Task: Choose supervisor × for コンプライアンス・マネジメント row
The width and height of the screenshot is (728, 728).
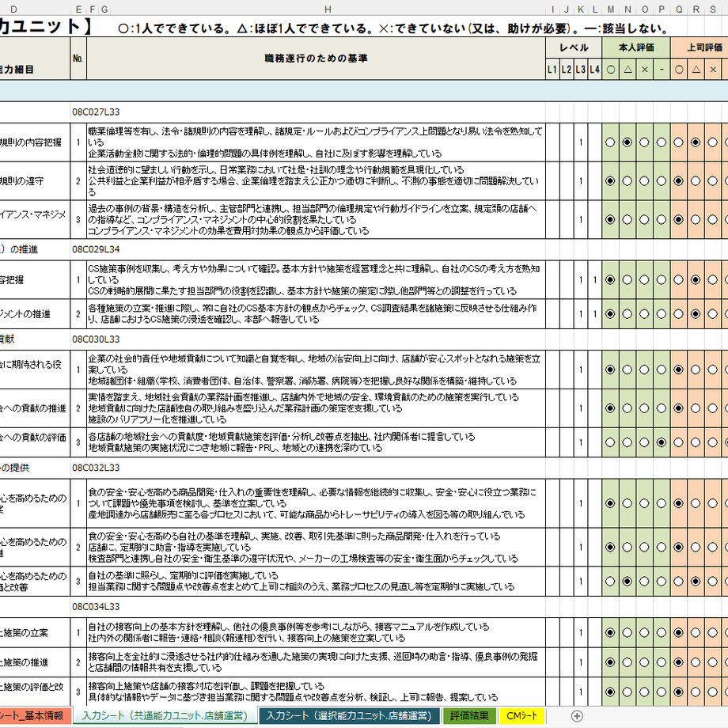Action: [x=713, y=220]
